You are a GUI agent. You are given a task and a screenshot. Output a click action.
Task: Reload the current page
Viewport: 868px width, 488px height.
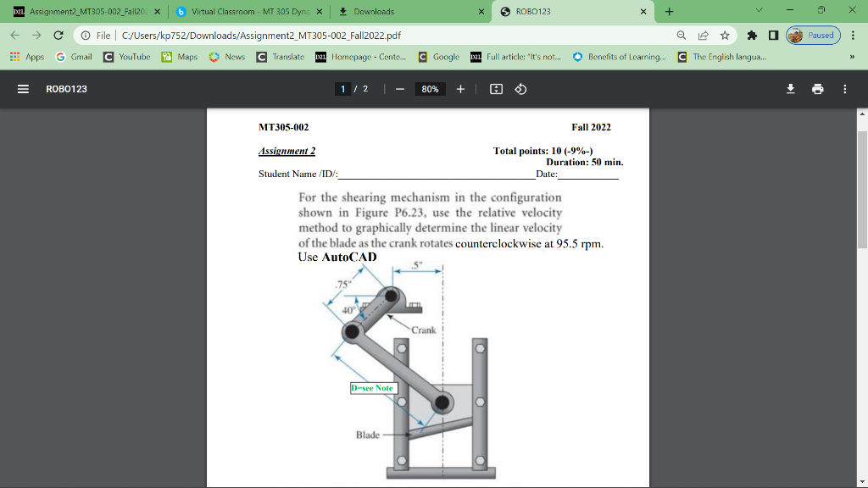point(58,36)
